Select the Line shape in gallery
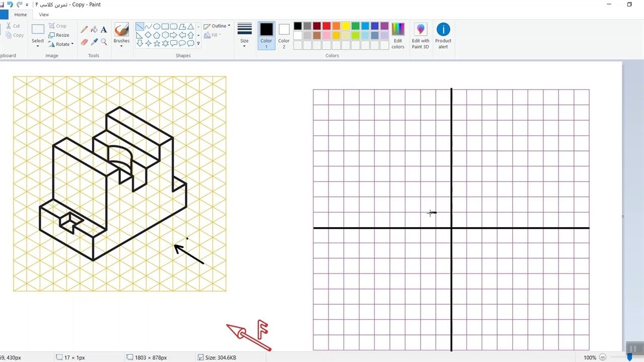Image resolution: width=644 pixels, height=362 pixels. pos(139,27)
